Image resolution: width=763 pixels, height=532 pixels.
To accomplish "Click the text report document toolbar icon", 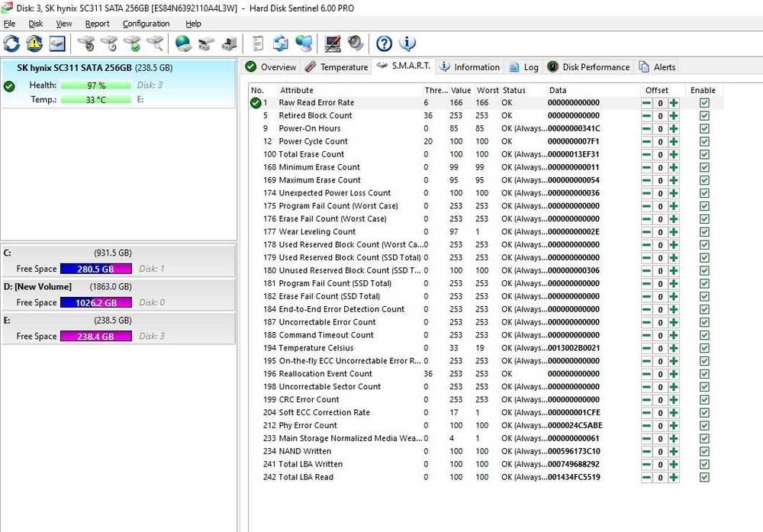I will click(x=258, y=44).
